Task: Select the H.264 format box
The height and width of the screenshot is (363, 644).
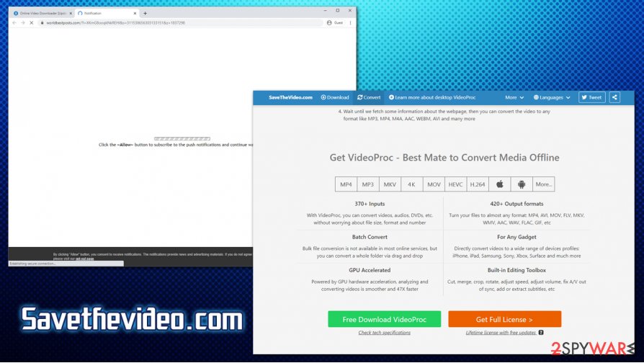Action: click(478, 184)
